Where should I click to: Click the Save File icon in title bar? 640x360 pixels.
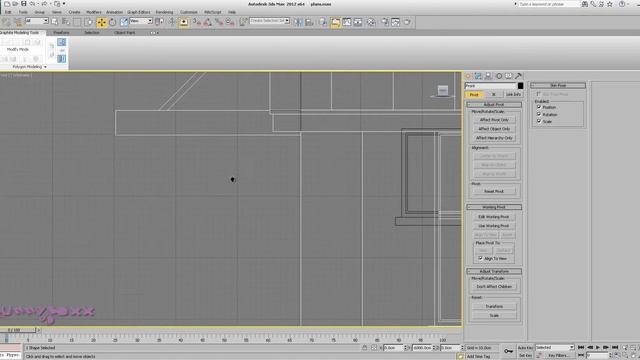click(24, 4)
